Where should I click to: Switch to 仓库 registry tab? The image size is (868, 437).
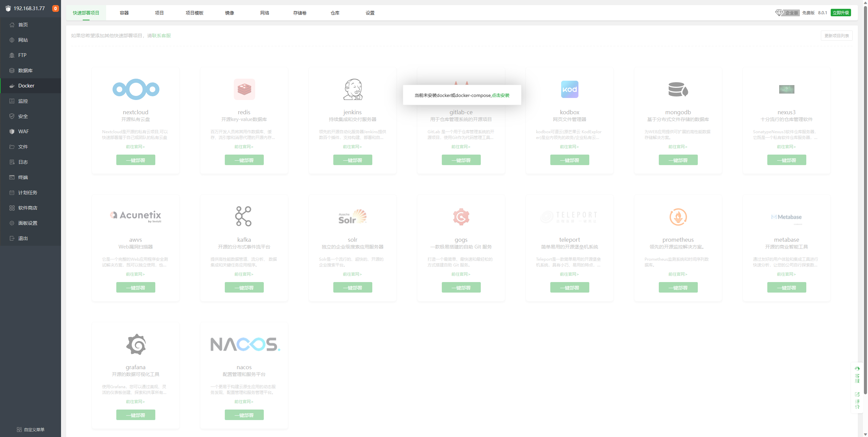point(335,13)
